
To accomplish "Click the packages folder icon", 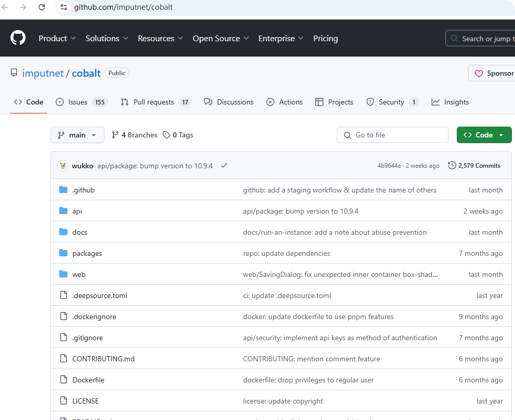I will point(63,253).
